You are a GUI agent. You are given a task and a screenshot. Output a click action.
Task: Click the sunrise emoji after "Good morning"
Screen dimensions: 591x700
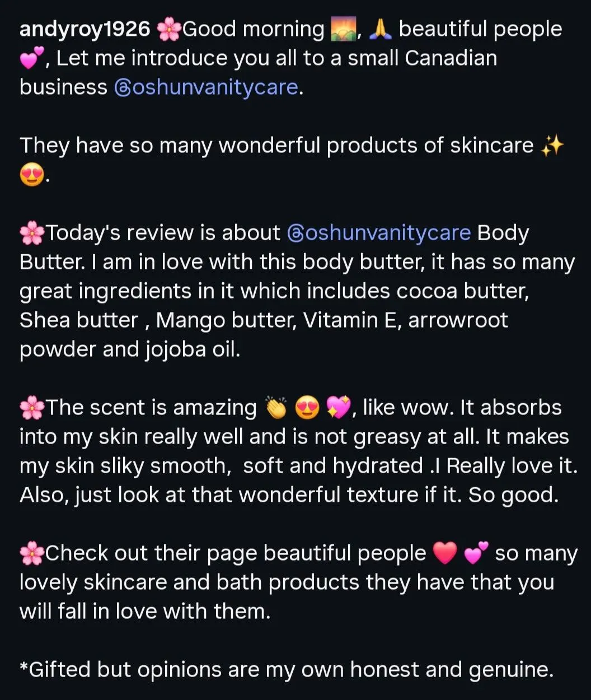click(344, 29)
